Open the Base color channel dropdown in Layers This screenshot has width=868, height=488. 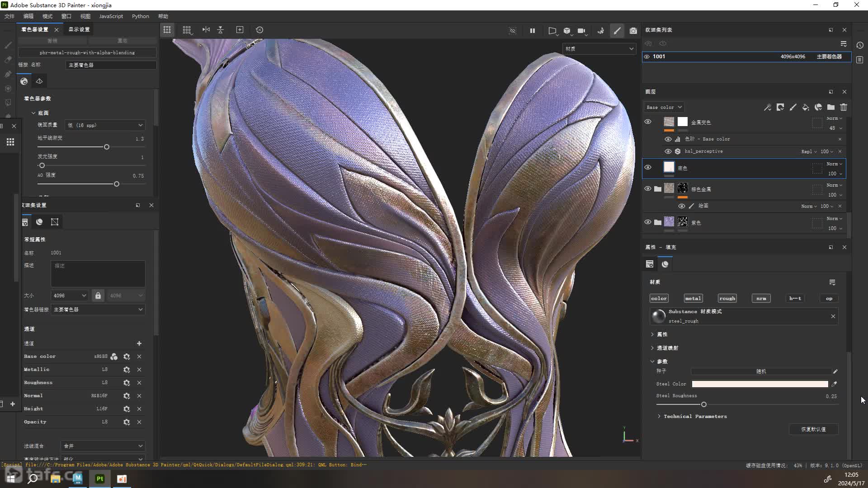[664, 108]
